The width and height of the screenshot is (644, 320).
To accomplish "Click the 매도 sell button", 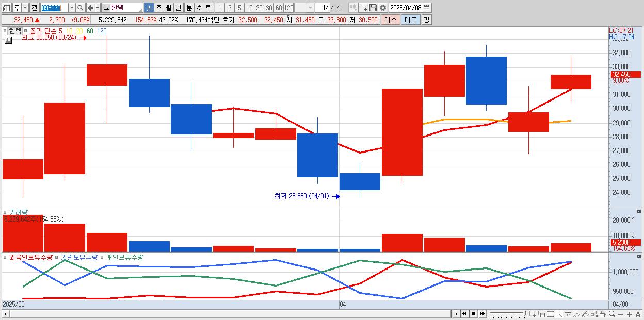I will pos(411,20).
